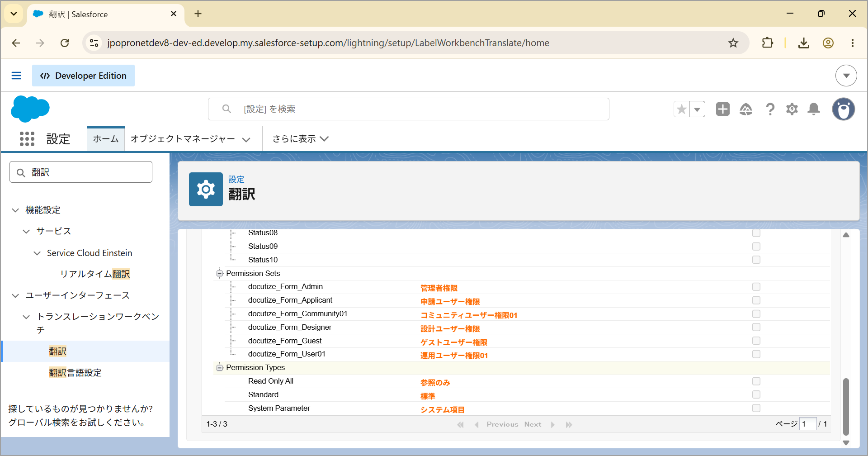Open the Trailhead guidance icon
868x456 pixels.
pyautogui.click(x=746, y=109)
